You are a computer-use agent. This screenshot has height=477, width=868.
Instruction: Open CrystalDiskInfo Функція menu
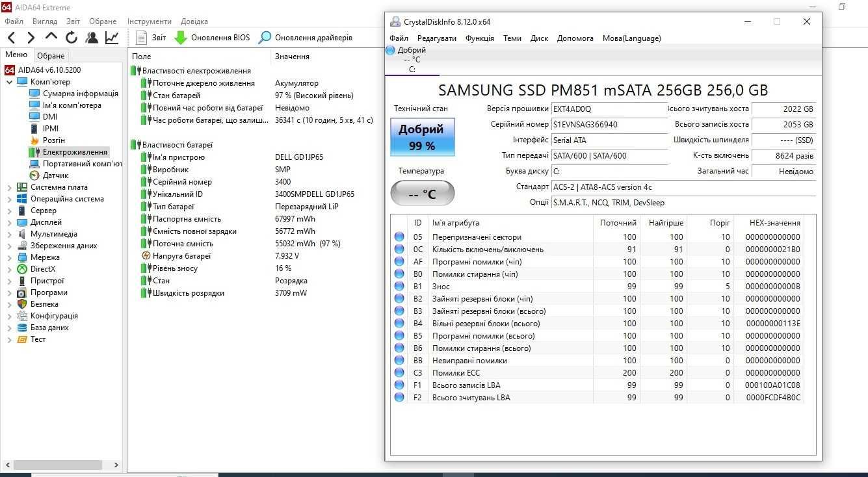click(480, 38)
